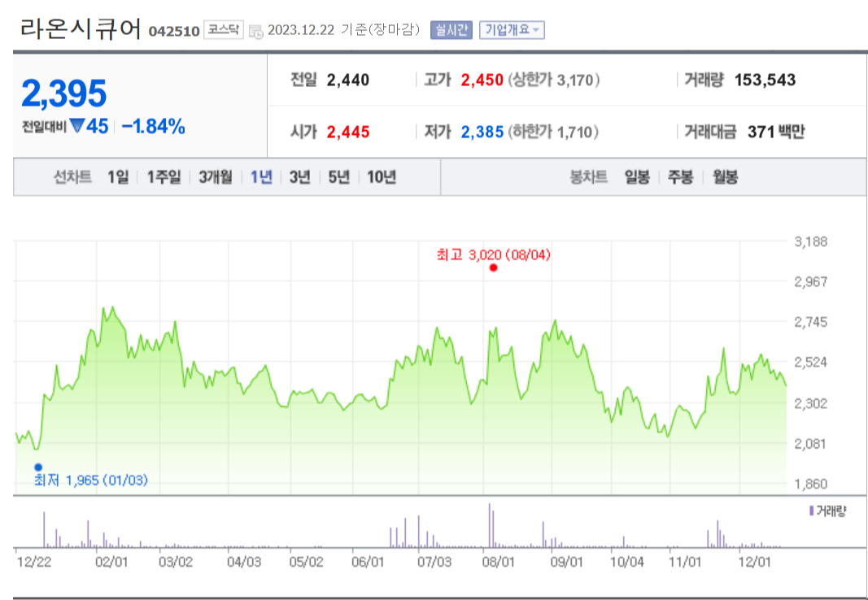The image size is (868, 600).
Task: Click the 2,302 y-axis label
Action: [810, 403]
